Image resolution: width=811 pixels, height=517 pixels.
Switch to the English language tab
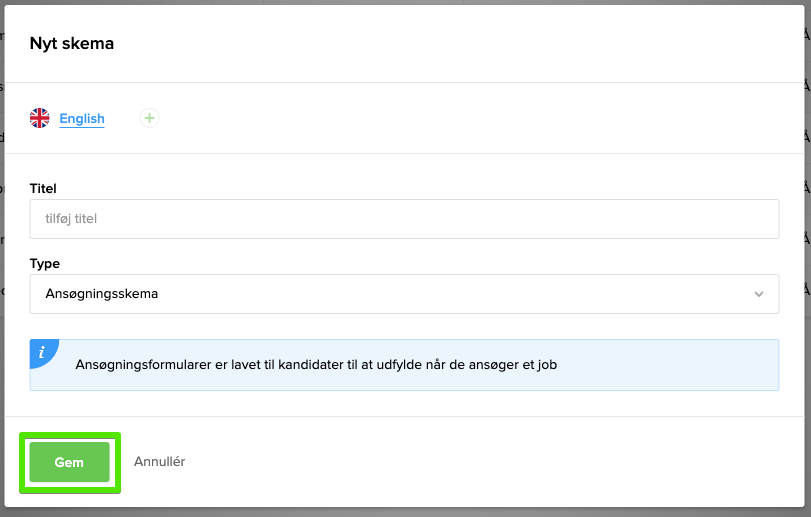(x=82, y=119)
